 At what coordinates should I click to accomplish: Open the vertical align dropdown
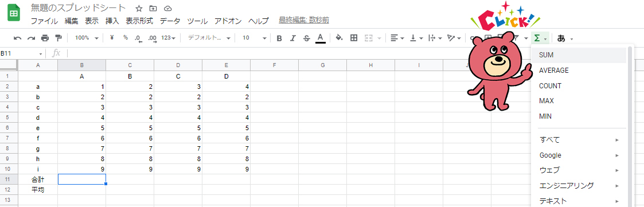(416, 38)
